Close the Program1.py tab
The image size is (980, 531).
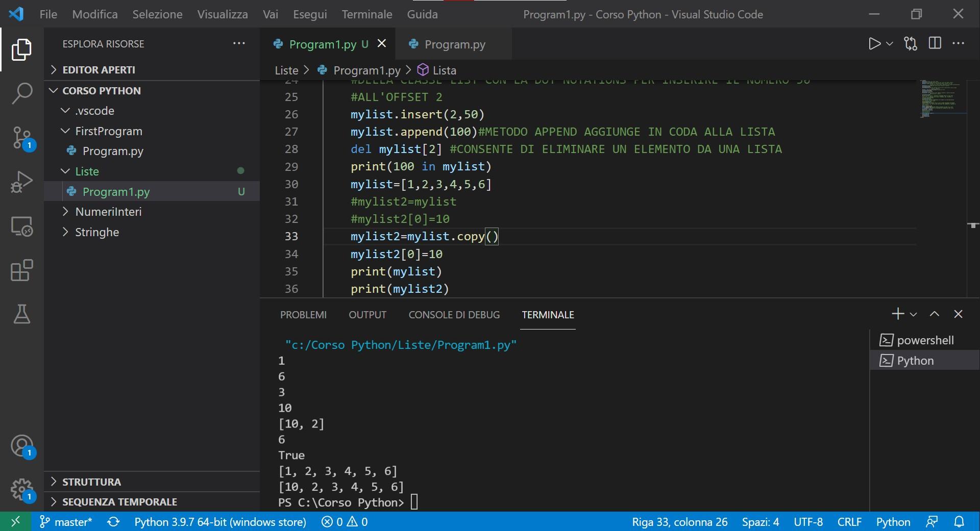381,44
